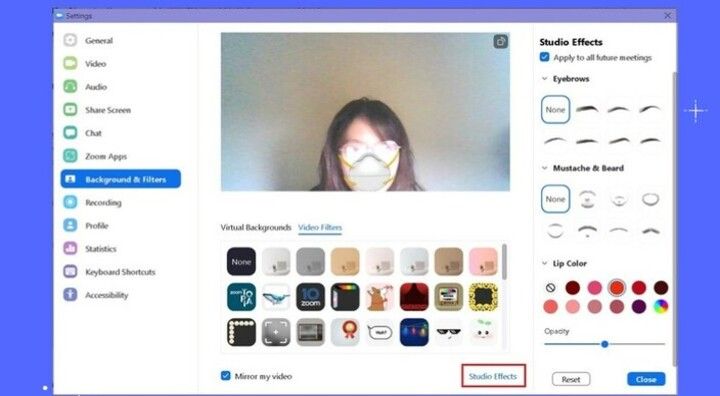Image resolution: width=720 pixels, height=396 pixels.
Task: Pick the purple lip color
Action: tap(639, 306)
